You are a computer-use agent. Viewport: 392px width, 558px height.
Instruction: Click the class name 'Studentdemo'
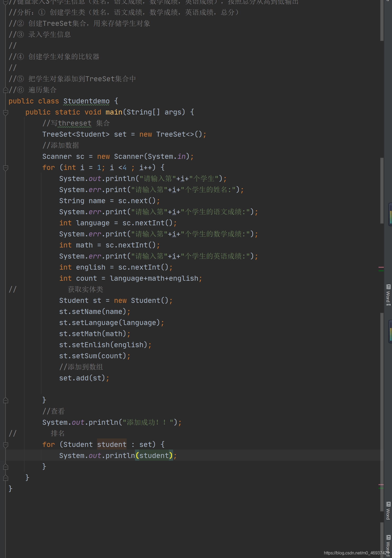click(x=86, y=101)
